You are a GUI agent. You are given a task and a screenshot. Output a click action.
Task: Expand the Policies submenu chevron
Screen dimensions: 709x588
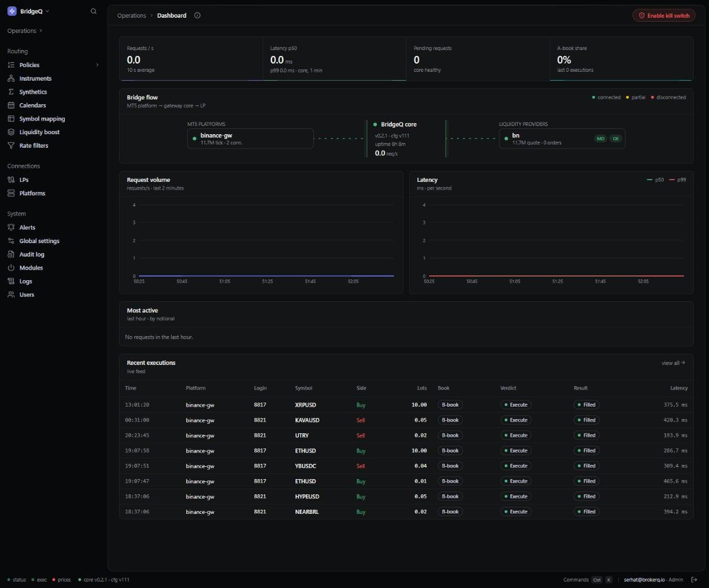[x=97, y=65]
